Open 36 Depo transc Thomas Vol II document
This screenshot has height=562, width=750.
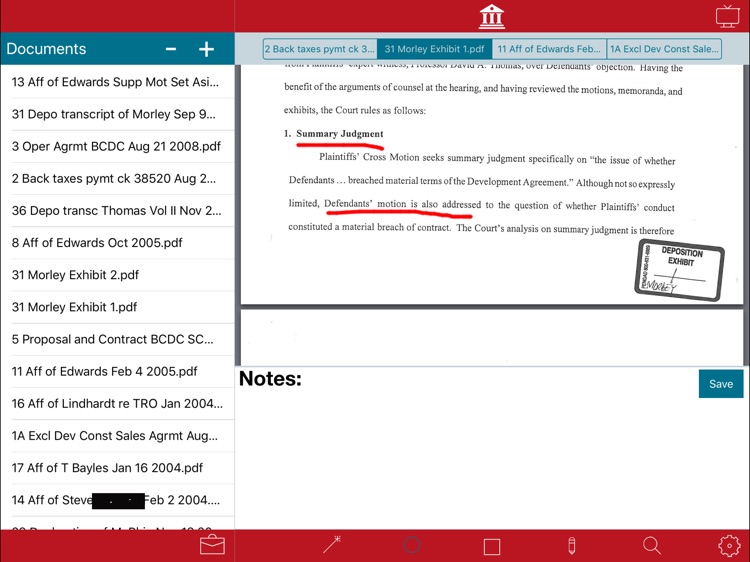pos(117,210)
